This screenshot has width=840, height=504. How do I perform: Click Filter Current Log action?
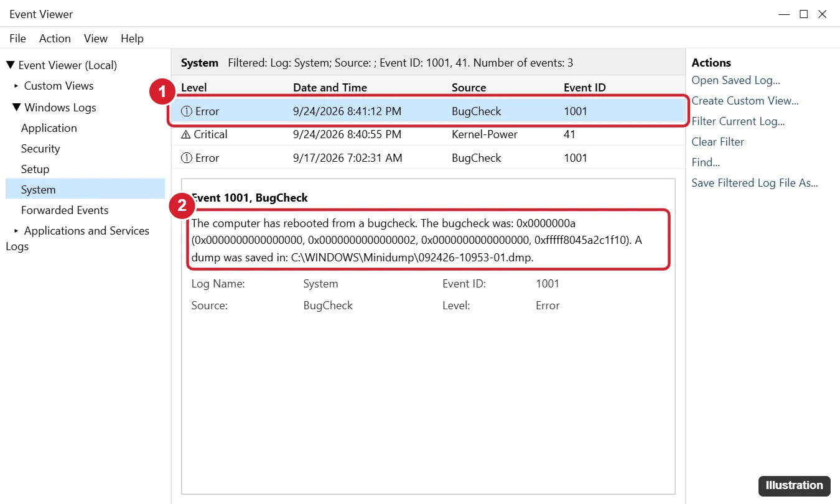click(x=738, y=121)
